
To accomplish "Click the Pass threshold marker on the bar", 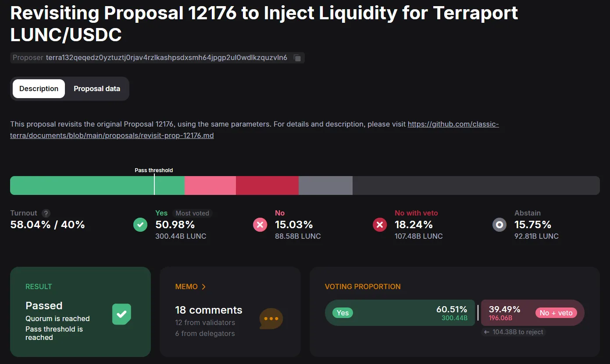I will [x=154, y=184].
